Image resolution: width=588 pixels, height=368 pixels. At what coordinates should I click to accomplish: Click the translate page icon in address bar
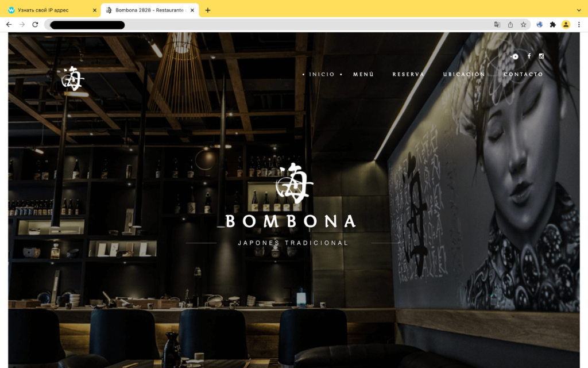(x=497, y=25)
